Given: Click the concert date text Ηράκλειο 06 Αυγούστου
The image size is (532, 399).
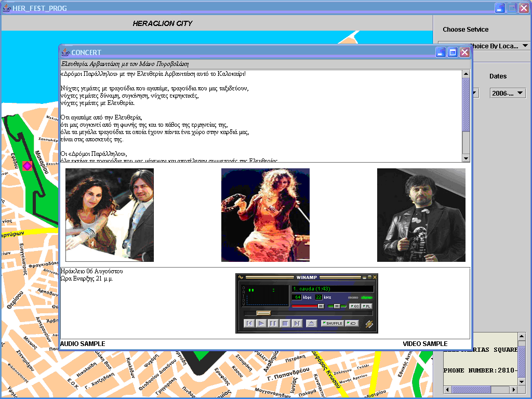Looking at the screenshot, I should [91, 271].
